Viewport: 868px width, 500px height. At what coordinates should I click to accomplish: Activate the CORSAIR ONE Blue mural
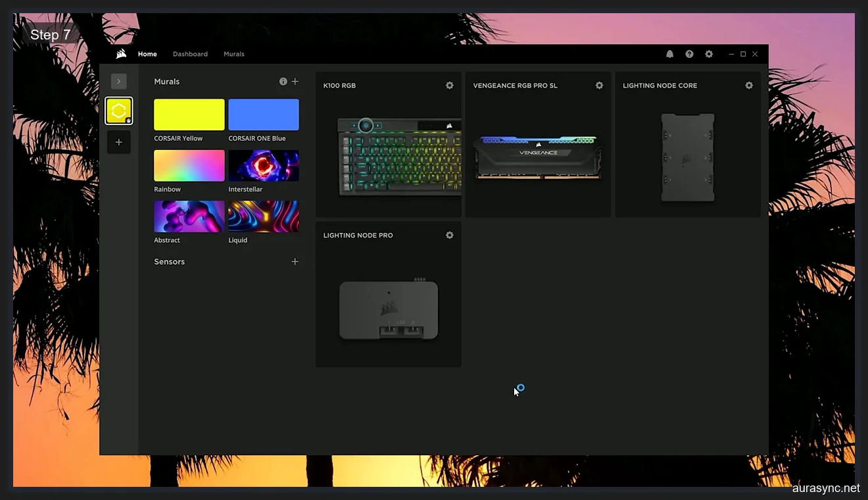(x=264, y=114)
